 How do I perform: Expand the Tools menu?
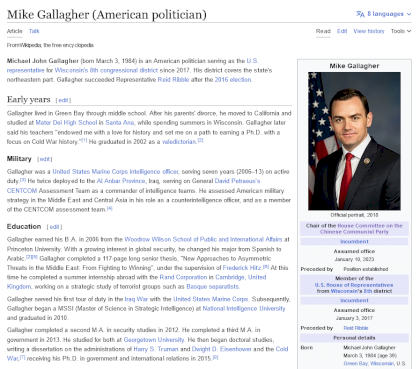point(401,31)
